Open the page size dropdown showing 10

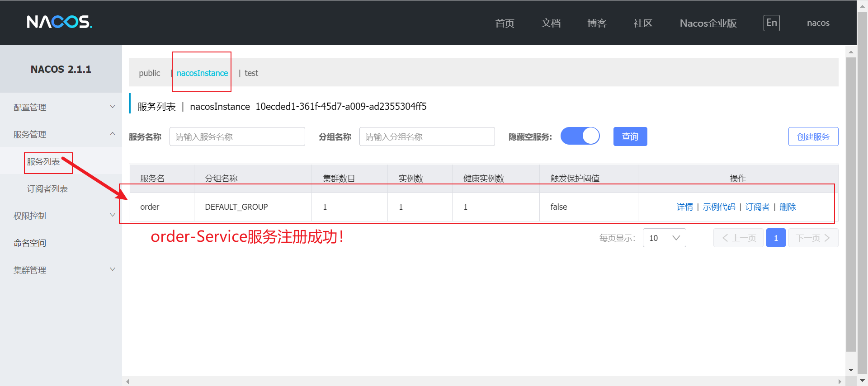(664, 238)
